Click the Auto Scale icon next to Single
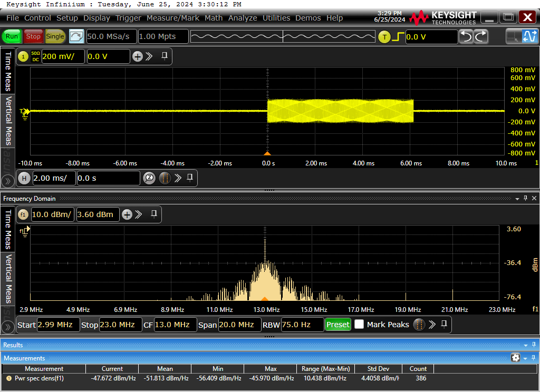540x392 pixels. [76, 36]
